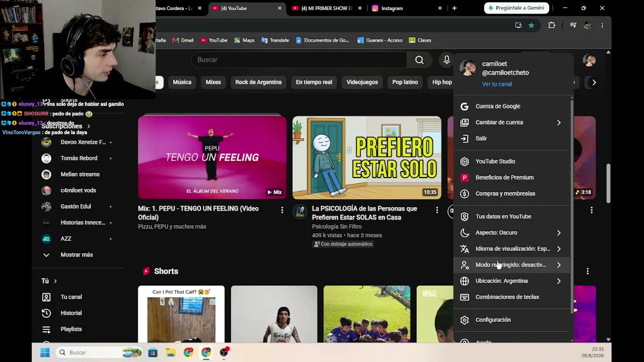
Task: Expand the sidebar with Mostrar más
Action: [76, 255]
